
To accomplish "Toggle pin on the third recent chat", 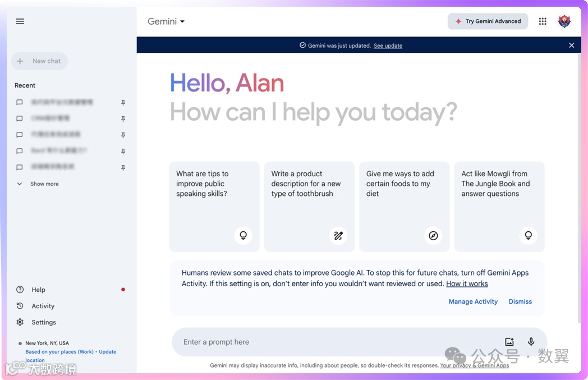I will click(x=123, y=135).
